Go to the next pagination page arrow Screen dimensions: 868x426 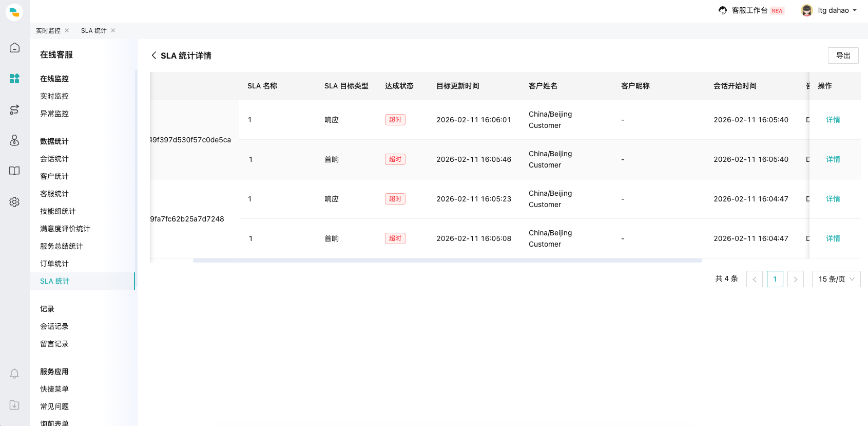pos(795,279)
